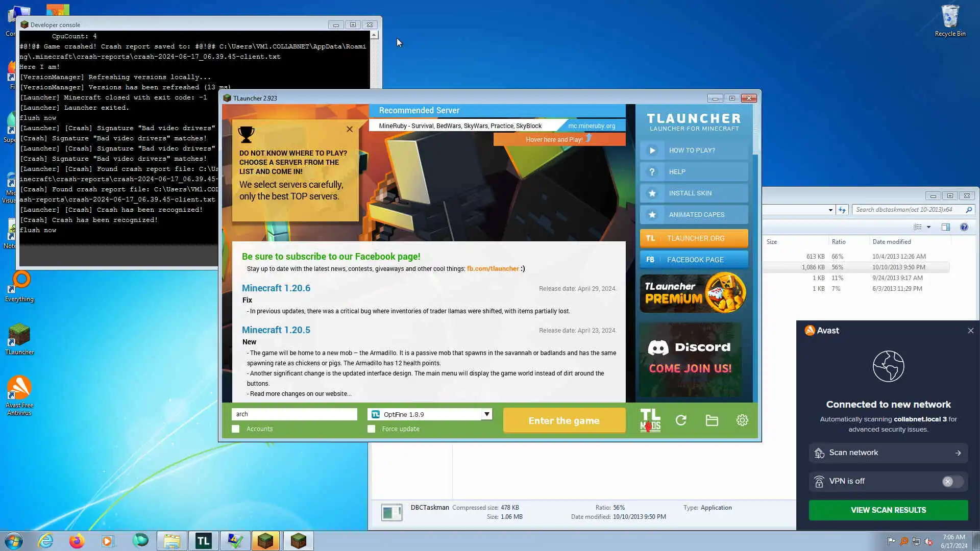Expand the explorer view options arrow
Viewport: 980px width, 551px height.
pos(928,227)
